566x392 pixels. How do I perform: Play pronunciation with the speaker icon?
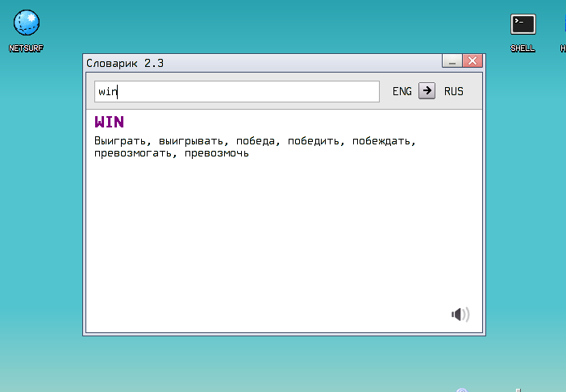click(x=460, y=315)
